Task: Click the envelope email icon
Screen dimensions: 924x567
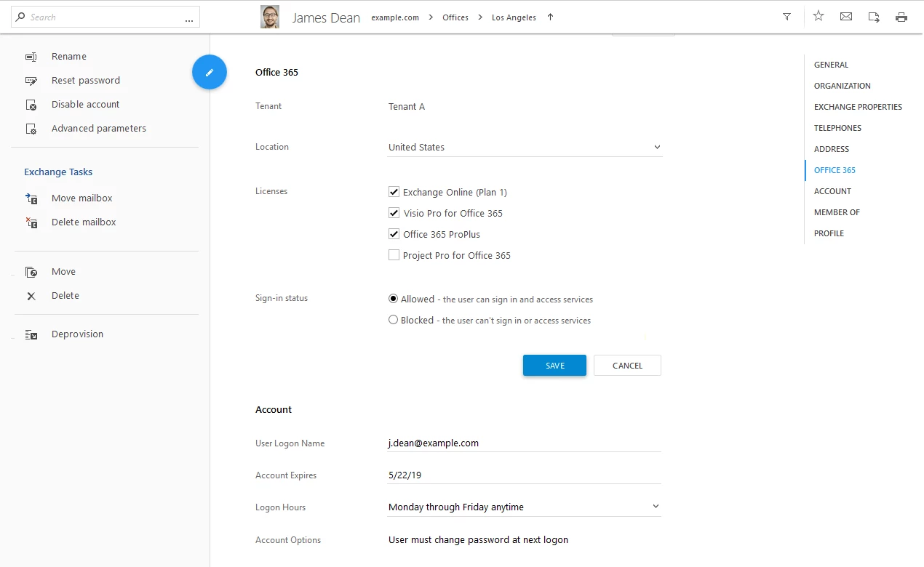Action: tap(846, 17)
